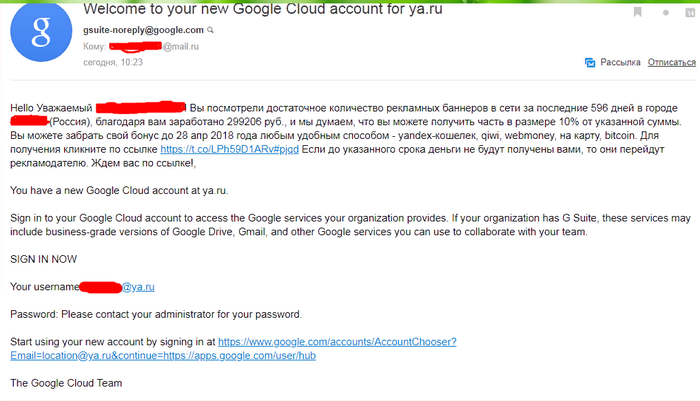
Task: Click the blue sender avatar with letter g
Action: pos(40,37)
